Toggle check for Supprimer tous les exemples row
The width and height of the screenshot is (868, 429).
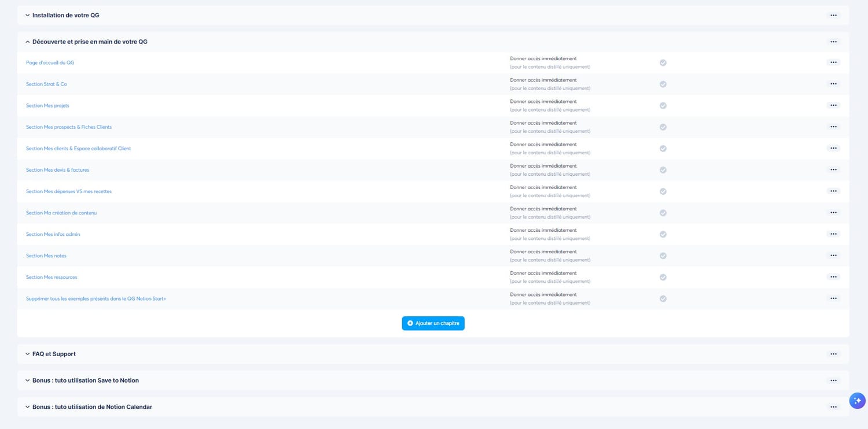(663, 298)
